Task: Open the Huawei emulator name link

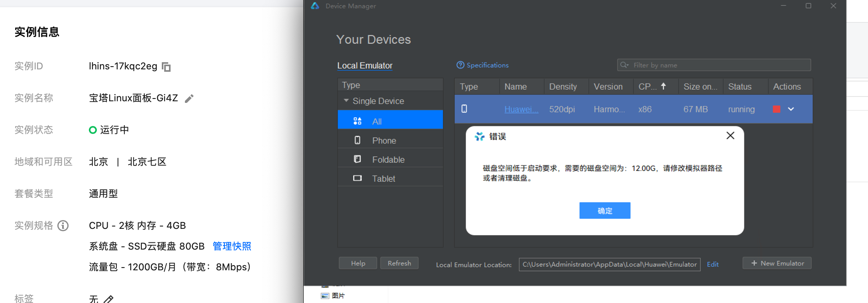Action: click(521, 109)
